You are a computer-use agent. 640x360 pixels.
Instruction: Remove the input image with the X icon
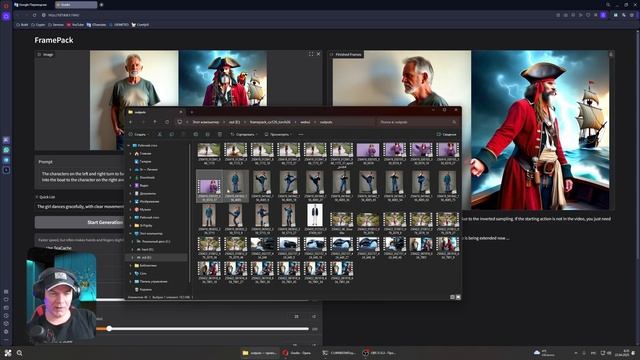tap(318, 54)
